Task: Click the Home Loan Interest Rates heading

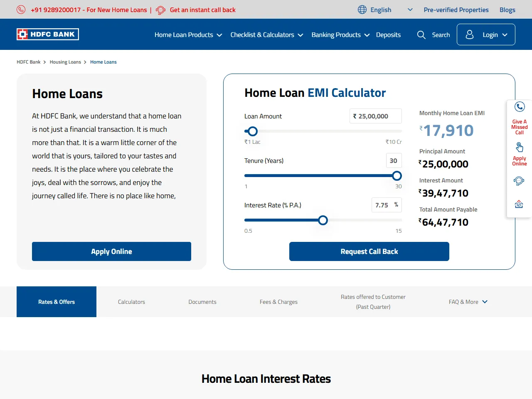Action: [266, 379]
